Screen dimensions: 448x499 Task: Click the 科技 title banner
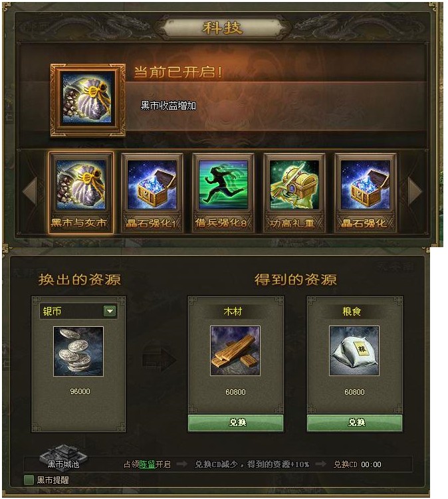pyautogui.click(x=223, y=29)
